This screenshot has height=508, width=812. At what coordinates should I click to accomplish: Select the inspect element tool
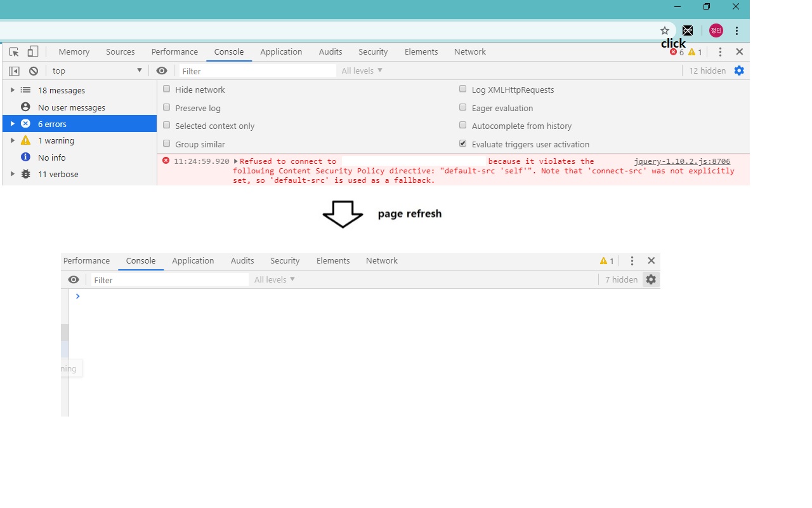pos(13,51)
